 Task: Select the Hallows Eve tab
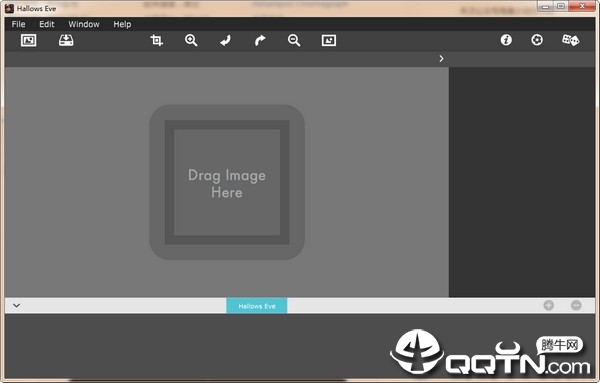coord(257,306)
